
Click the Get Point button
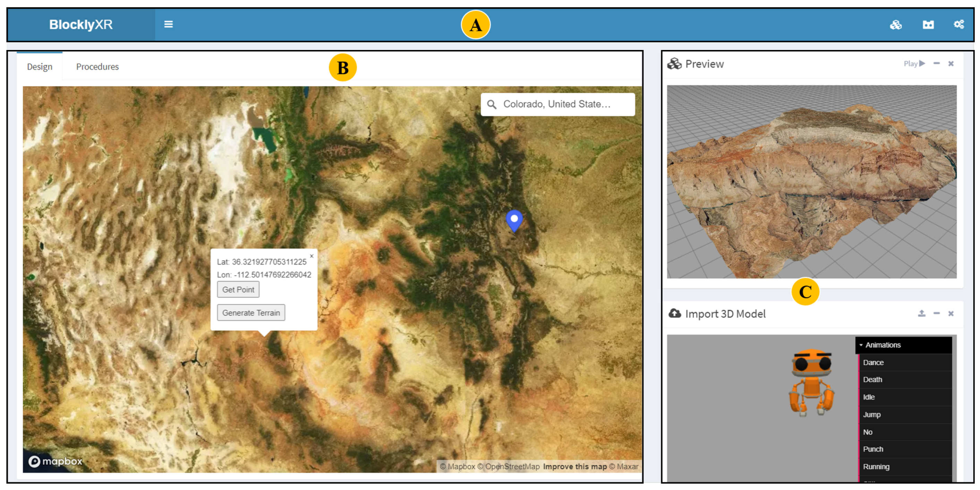238,289
